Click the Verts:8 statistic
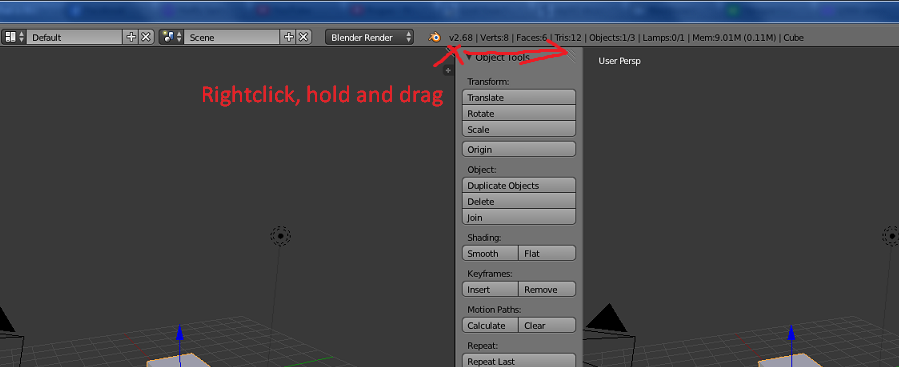Viewport: 899px width, 367px height. [x=494, y=38]
